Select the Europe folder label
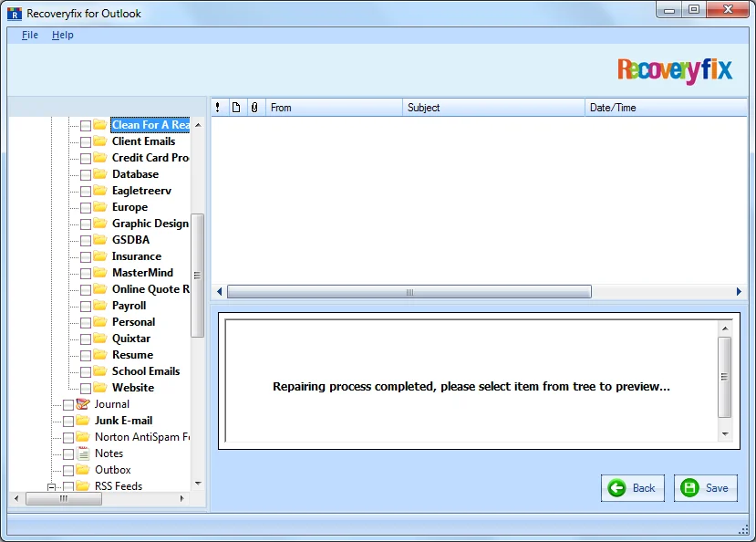Image resolution: width=756 pixels, height=542 pixels. pos(130,207)
